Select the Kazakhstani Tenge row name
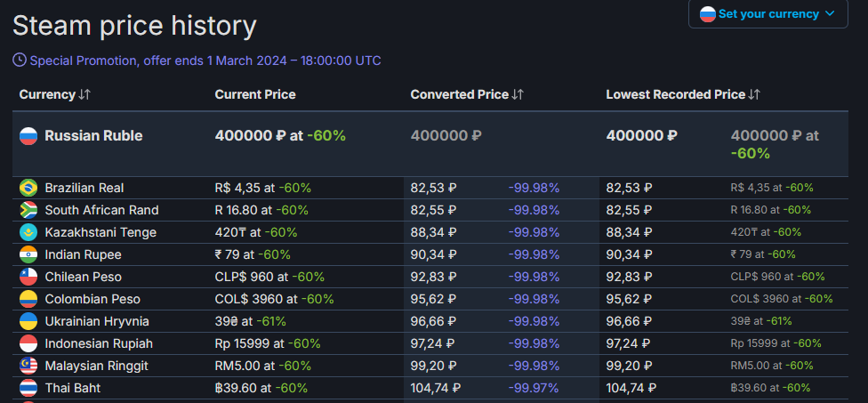 [100, 232]
